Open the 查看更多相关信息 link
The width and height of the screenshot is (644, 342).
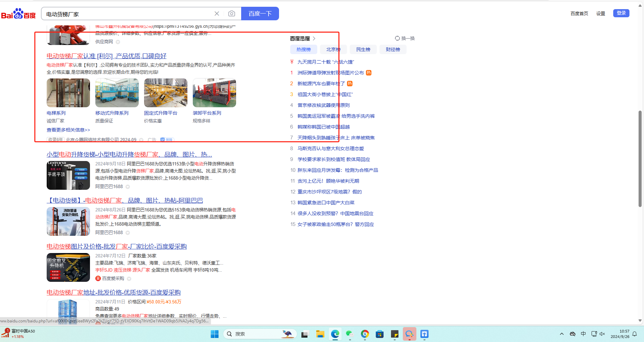68,130
